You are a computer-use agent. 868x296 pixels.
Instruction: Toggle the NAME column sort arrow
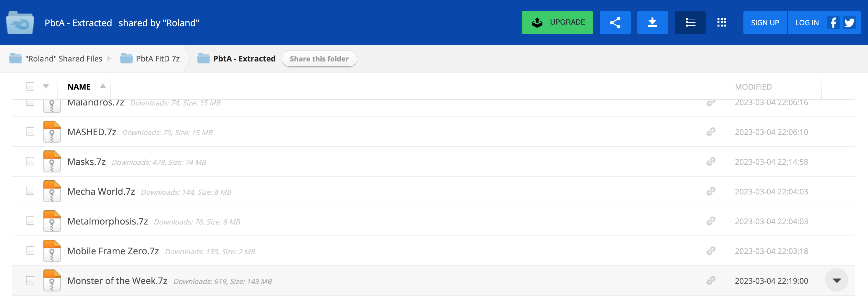tap(103, 86)
